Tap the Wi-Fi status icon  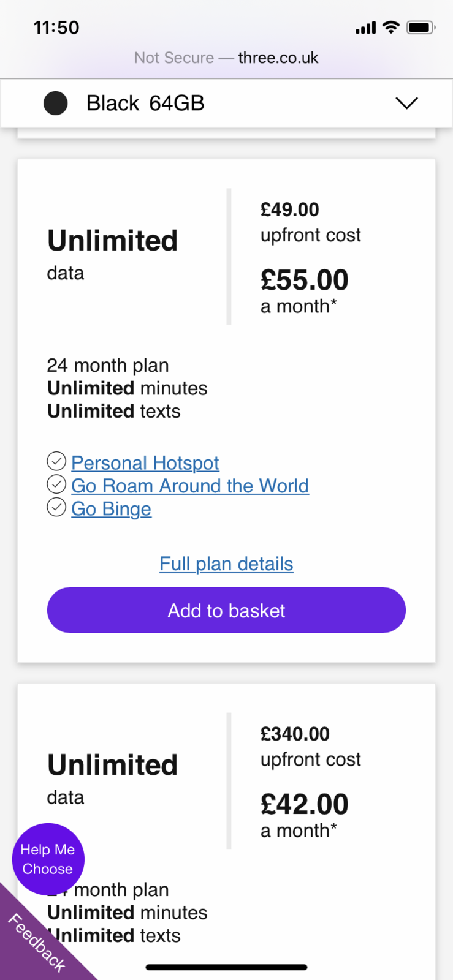pyautogui.click(x=390, y=27)
